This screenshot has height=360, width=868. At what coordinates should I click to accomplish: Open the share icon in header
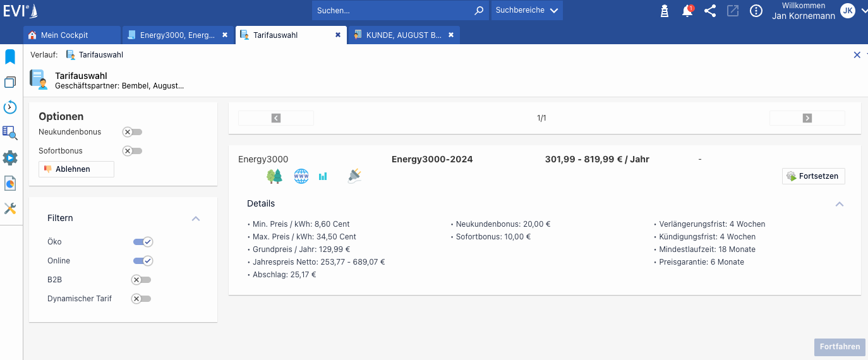(710, 11)
